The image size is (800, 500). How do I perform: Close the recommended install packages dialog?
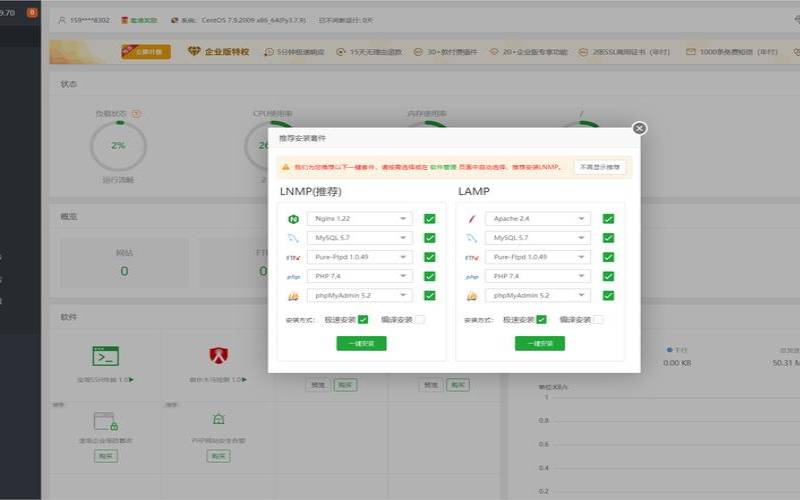coord(639,128)
